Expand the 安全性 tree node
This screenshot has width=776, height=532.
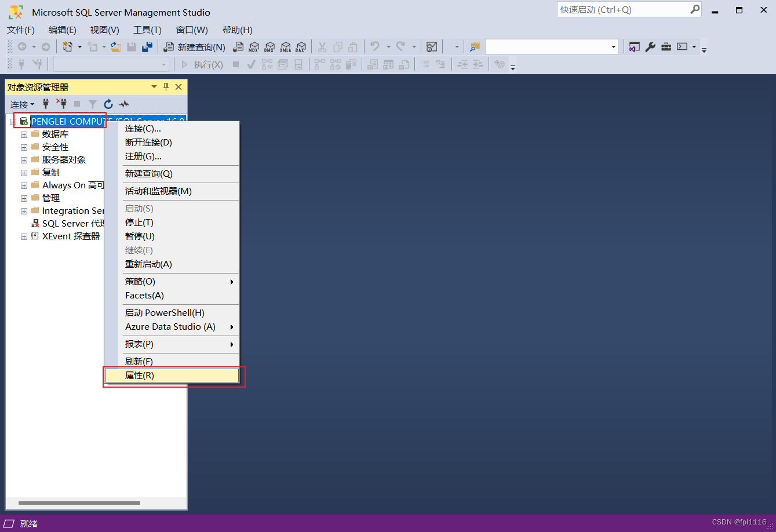(23, 147)
